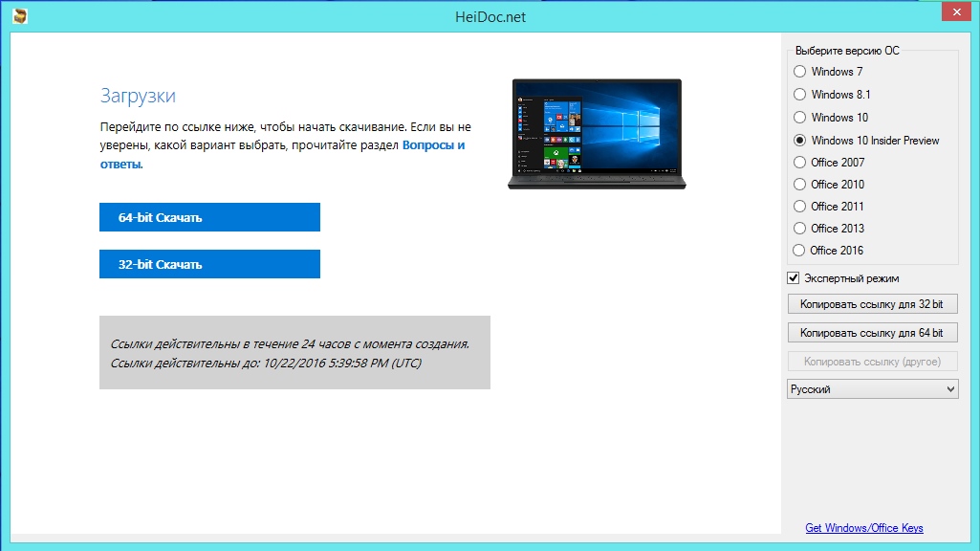The width and height of the screenshot is (980, 551).
Task: Click Копировать ссылку для 32 bit button
Action: (872, 304)
